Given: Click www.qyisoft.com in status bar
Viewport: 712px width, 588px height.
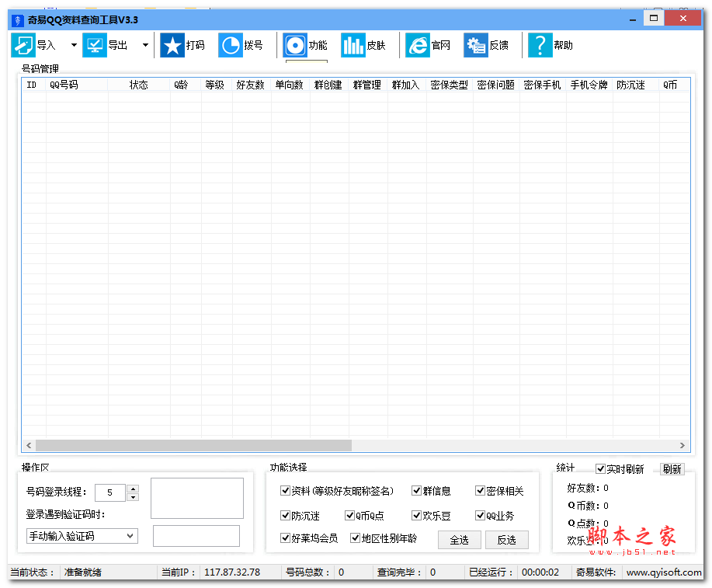Looking at the screenshot, I should (x=664, y=572).
